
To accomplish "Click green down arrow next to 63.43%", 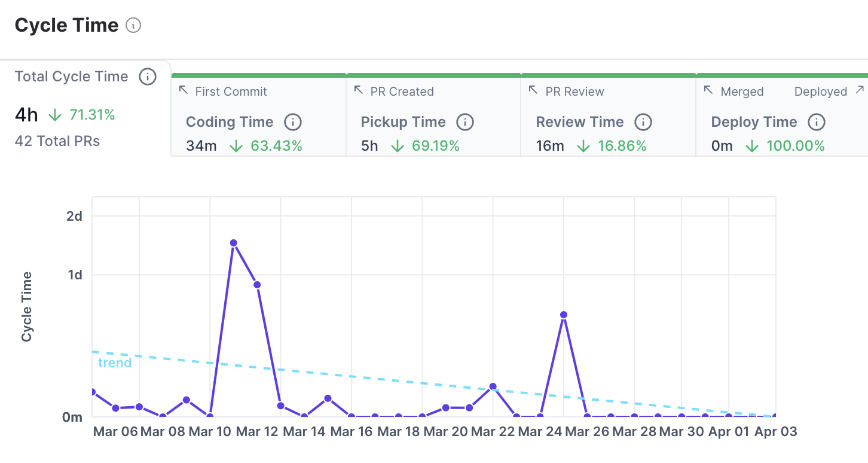I will 236,146.
